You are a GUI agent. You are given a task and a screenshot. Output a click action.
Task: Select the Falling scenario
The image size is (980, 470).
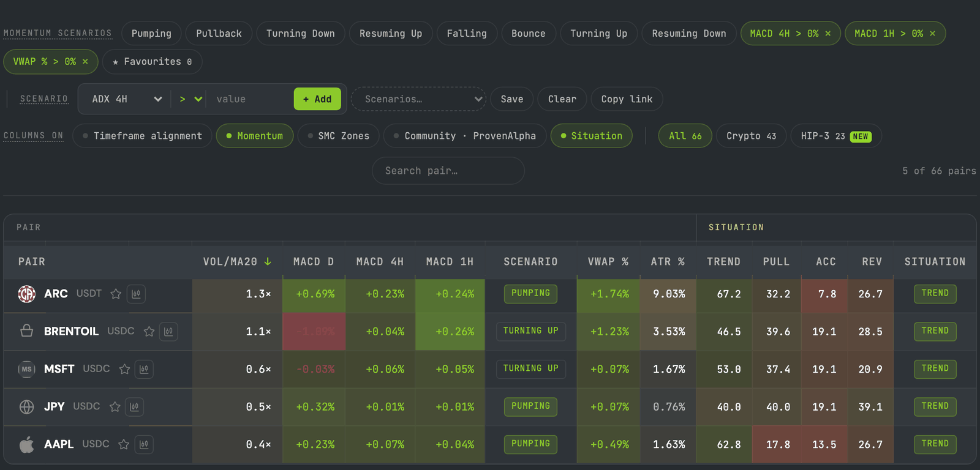(467, 34)
